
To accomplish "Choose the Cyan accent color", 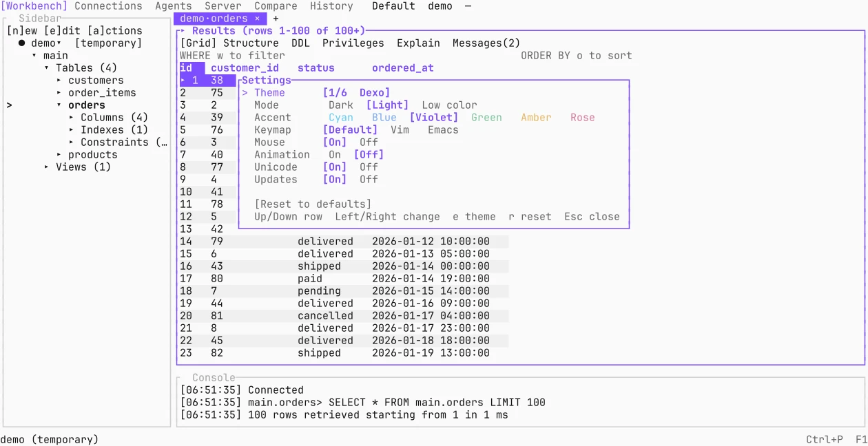I will point(341,118).
